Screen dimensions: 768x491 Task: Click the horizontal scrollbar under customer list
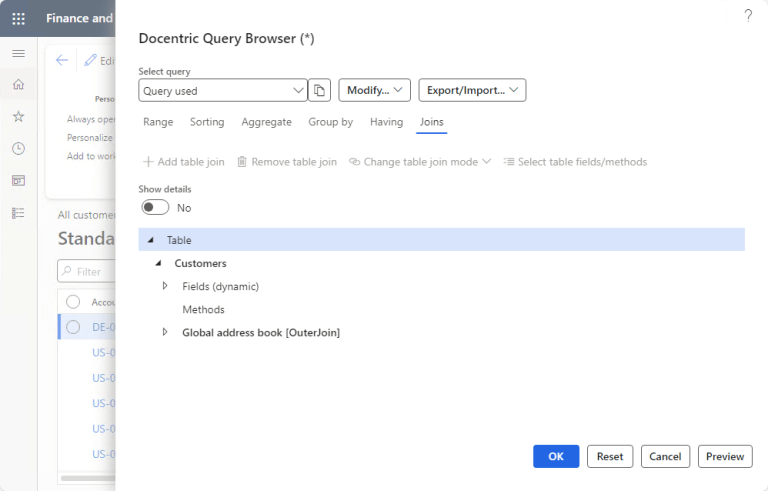tap(88, 478)
